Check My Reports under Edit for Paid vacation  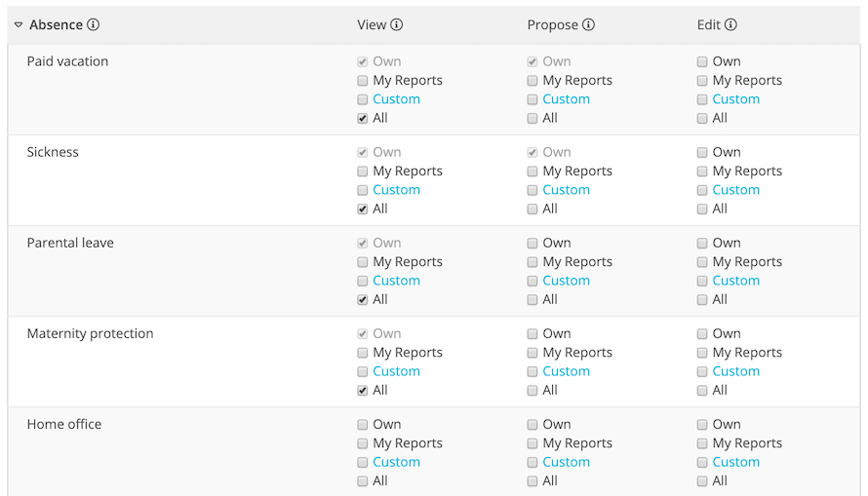(x=702, y=81)
